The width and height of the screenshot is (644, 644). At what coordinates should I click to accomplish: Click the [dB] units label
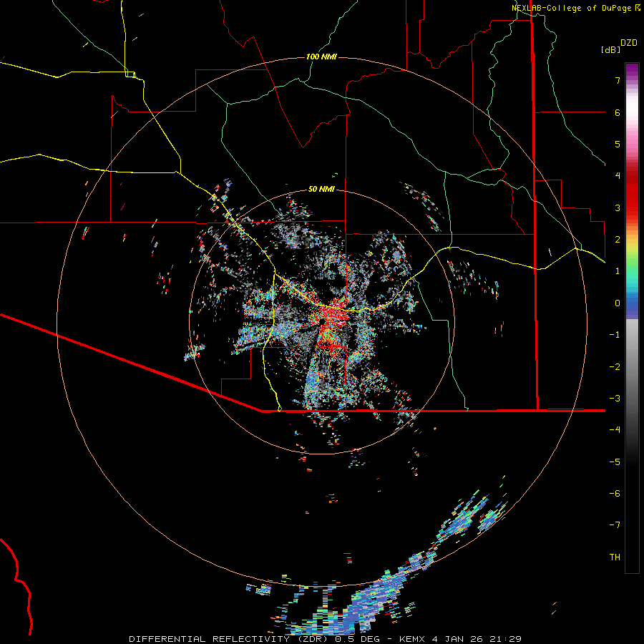point(611,49)
